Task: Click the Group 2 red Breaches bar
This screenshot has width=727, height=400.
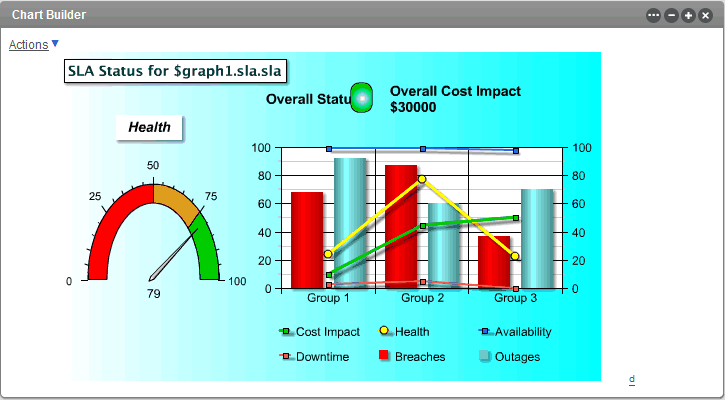Action: coord(401,227)
